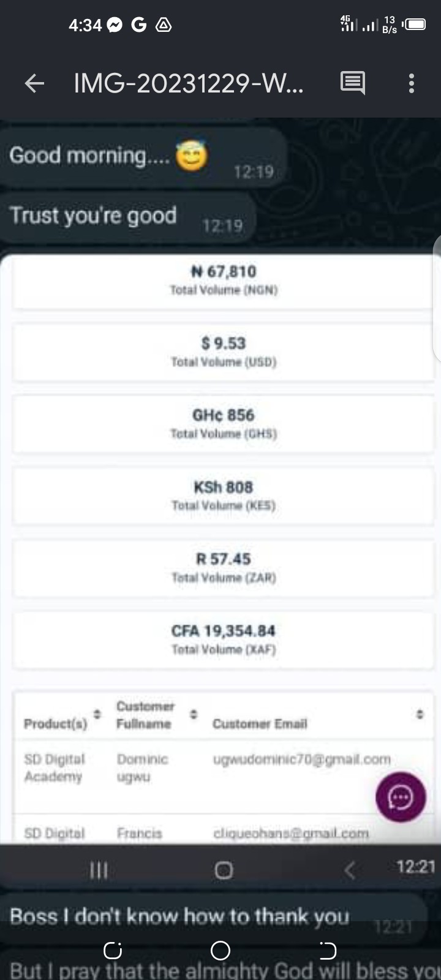
Task: Sort by Customer Fullname column arrows
Action: pyautogui.click(x=194, y=714)
